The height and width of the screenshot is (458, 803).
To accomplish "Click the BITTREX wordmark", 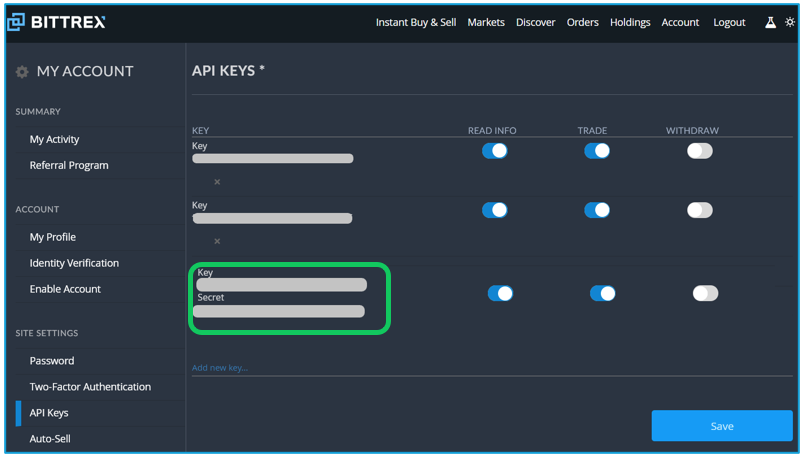I will [x=68, y=22].
